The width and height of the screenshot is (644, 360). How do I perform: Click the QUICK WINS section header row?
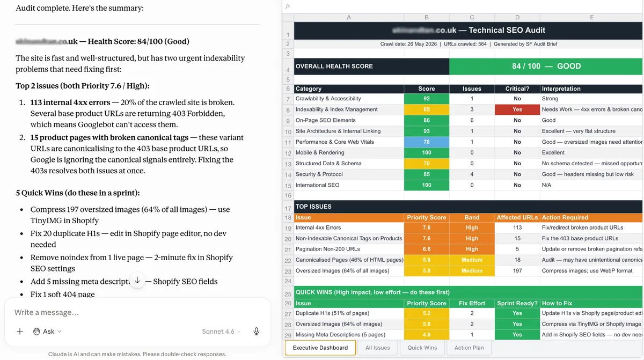coord(469,292)
